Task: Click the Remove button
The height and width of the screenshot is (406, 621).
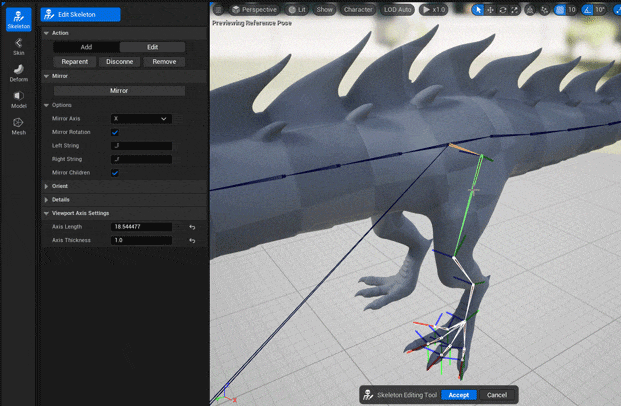Action: [x=164, y=62]
